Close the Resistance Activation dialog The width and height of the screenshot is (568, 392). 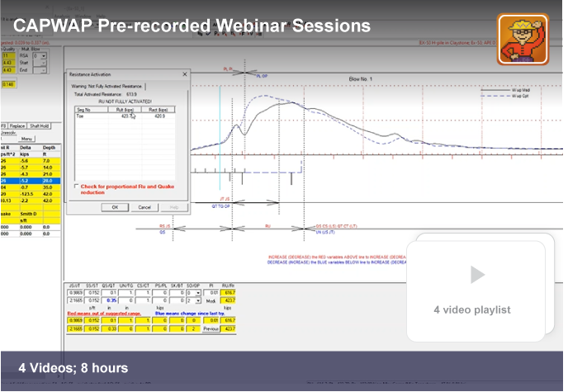pos(185,74)
